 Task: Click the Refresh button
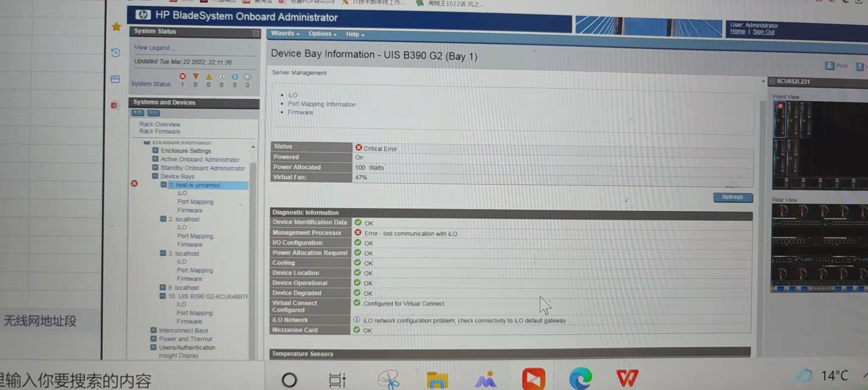(x=732, y=197)
